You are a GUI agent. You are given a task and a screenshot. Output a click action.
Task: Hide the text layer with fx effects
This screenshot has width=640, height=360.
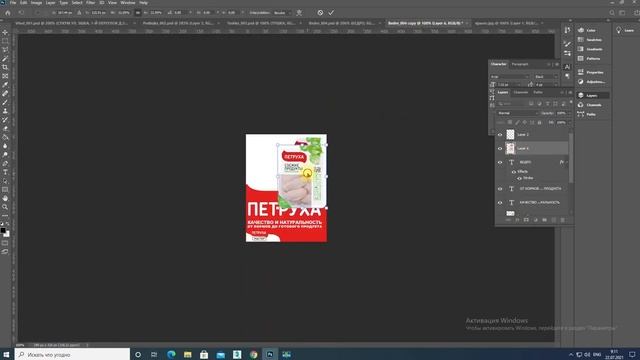(x=500, y=162)
